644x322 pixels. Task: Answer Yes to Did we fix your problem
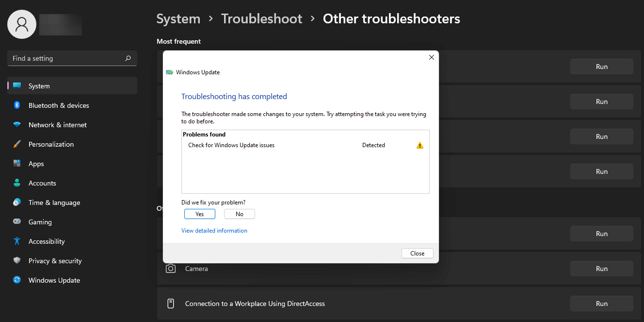[x=200, y=214]
